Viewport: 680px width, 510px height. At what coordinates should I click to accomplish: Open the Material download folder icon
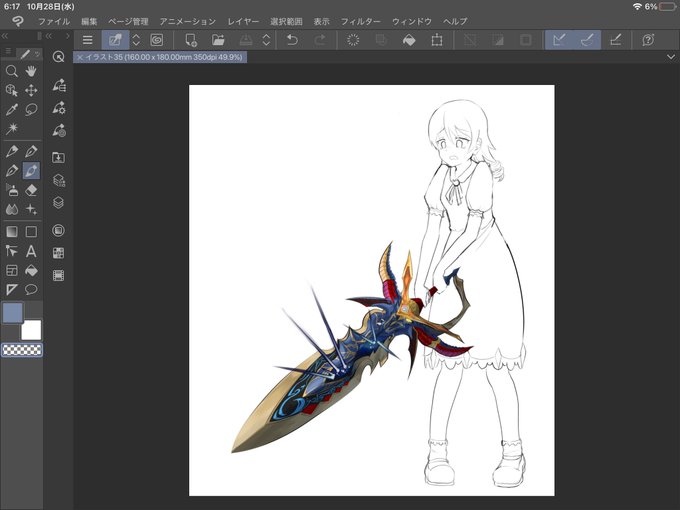[x=59, y=157]
